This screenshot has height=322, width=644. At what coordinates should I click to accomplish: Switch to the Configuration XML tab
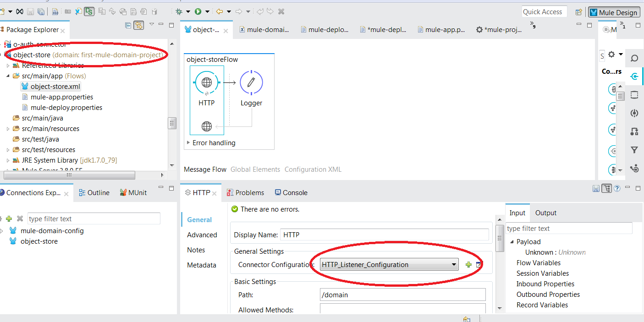coord(313,169)
